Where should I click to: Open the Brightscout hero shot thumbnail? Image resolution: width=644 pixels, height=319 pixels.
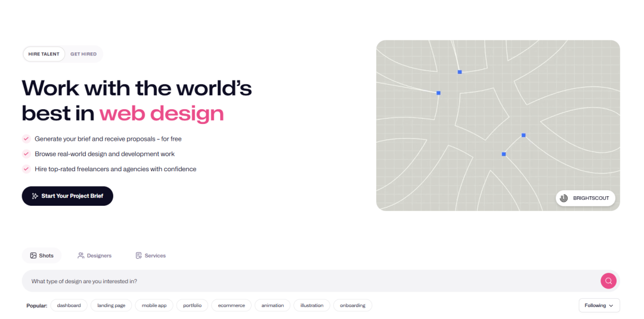[498, 125]
